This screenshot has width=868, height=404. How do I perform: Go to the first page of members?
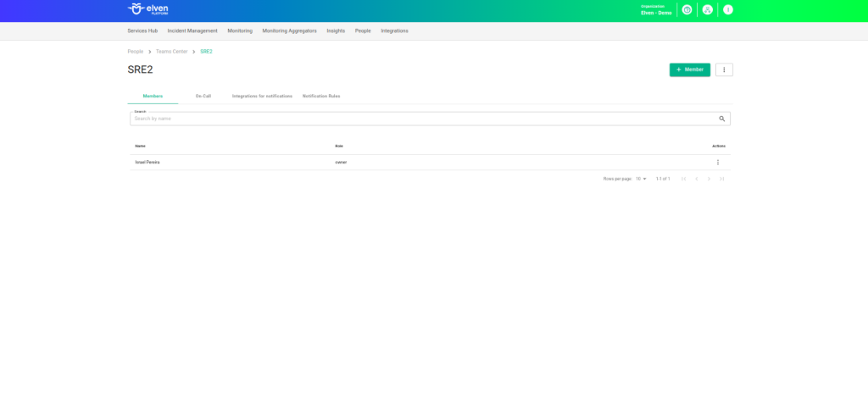[x=684, y=179]
